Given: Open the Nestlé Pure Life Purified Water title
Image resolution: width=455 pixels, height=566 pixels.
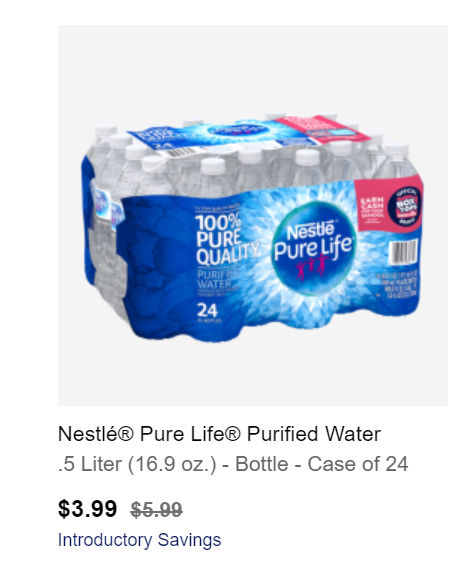Looking at the screenshot, I should click(219, 434).
